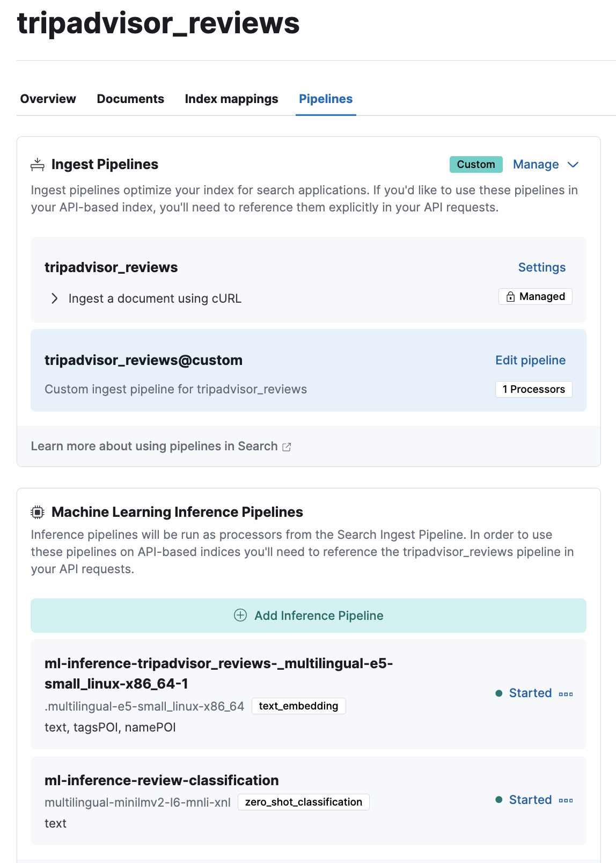
Task: Open the Manage dropdown chevron
Action: click(573, 165)
